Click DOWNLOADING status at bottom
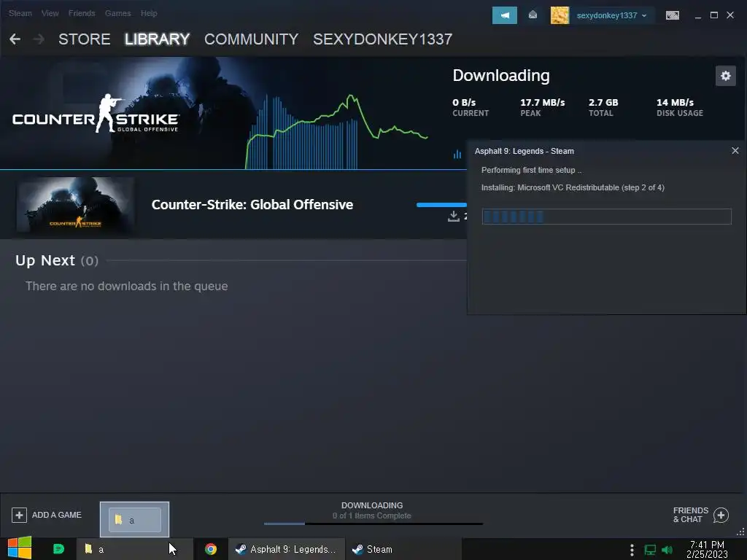The width and height of the screenshot is (747, 560). (x=372, y=505)
